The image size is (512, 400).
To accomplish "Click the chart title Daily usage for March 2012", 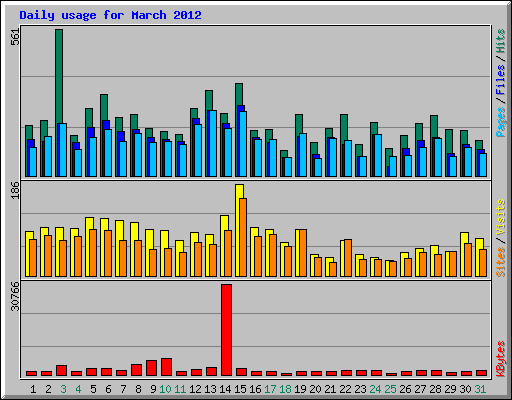I will [110, 15].
